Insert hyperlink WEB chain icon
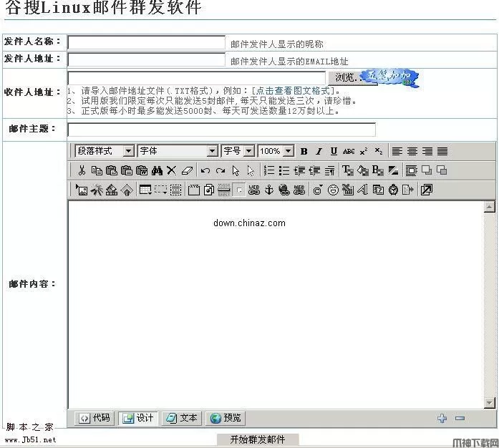Viewport: 499px width, 448px height. (254, 190)
